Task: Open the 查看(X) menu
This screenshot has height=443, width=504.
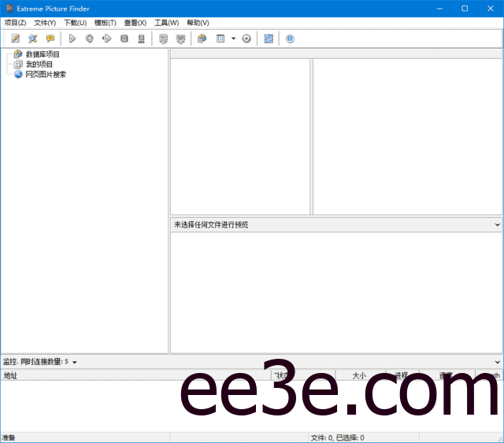Action: 135,23
